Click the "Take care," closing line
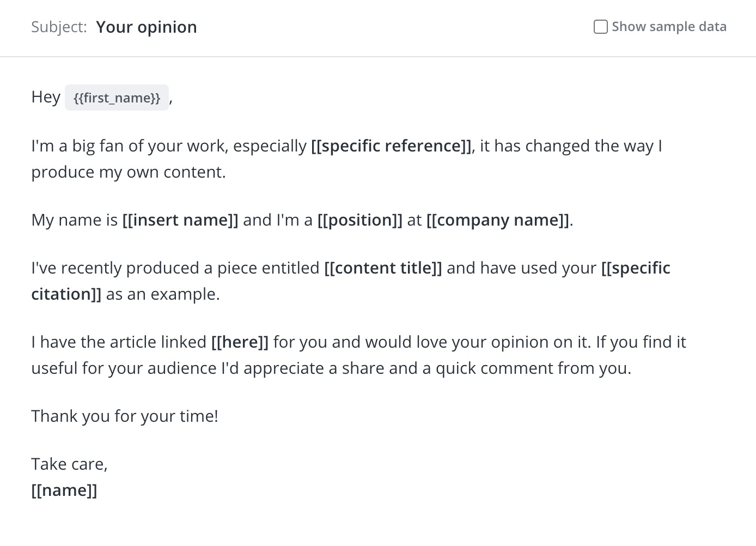Screen dimensions: 756x546 point(70,464)
